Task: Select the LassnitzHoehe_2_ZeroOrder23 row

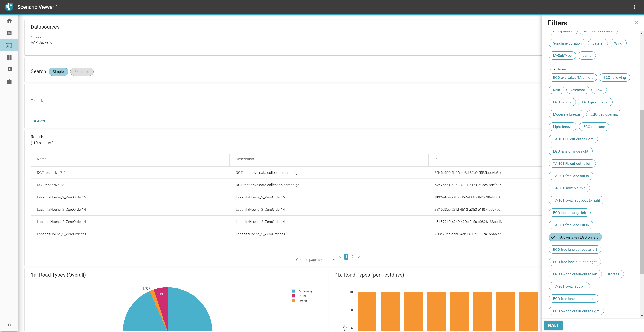Action: click(286, 234)
